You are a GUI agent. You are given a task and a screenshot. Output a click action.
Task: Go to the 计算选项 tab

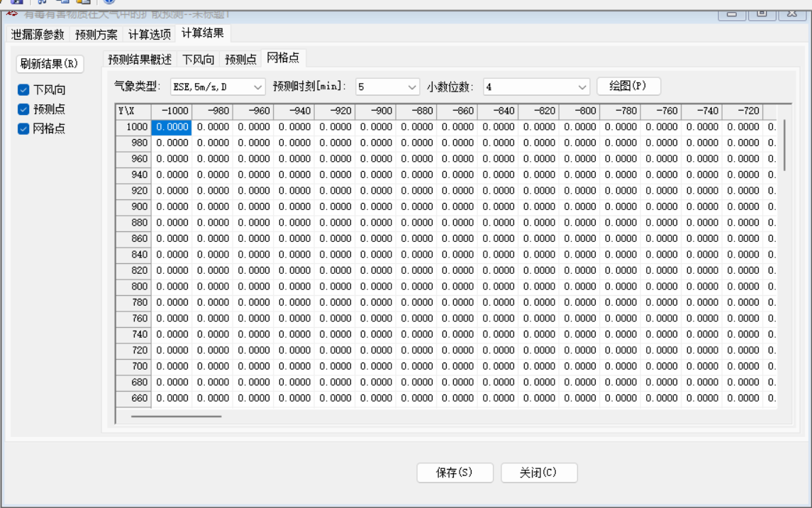coord(149,35)
